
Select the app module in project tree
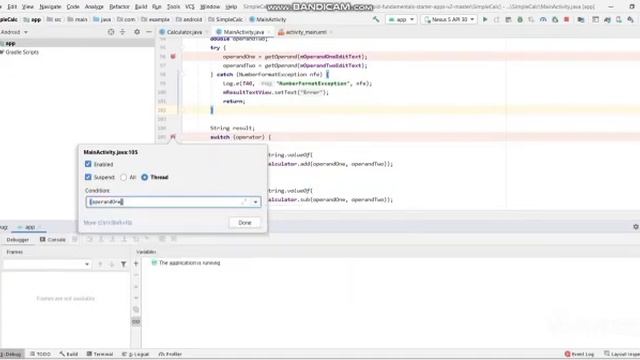(x=9, y=43)
